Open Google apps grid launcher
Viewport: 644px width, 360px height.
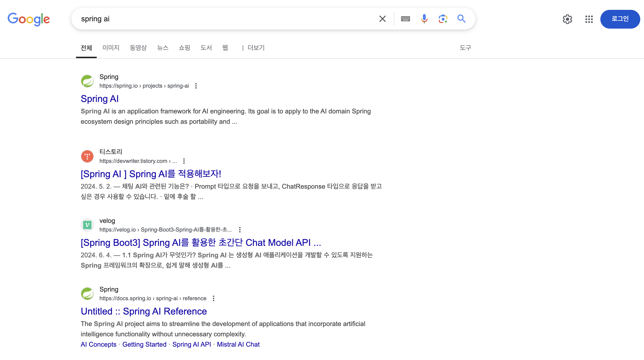pyautogui.click(x=589, y=19)
